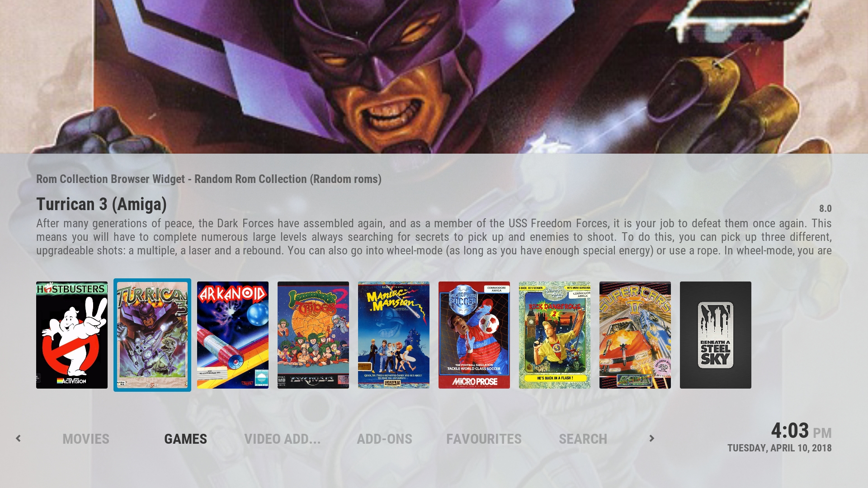Open the Search menu item
Screen dimensions: 868x488
(583, 439)
